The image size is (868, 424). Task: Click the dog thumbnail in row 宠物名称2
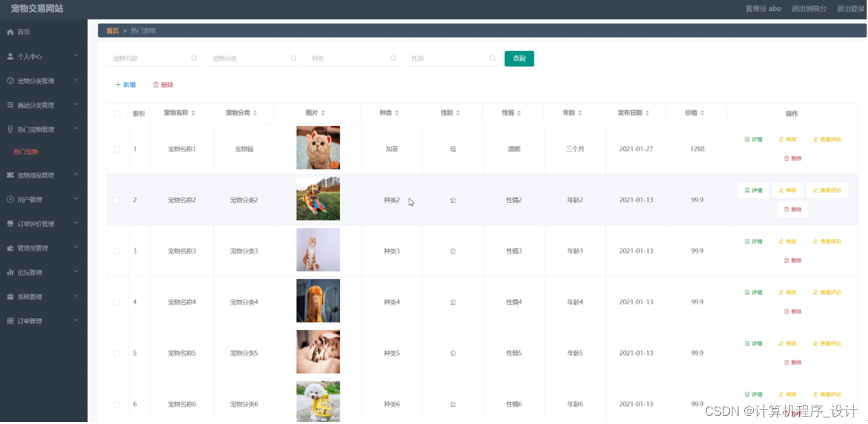pos(318,199)
